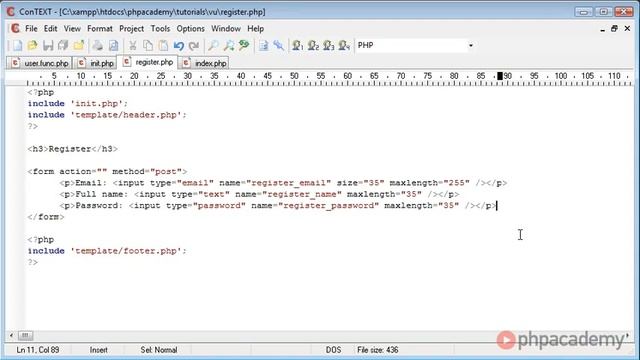Image resolution: width=640 pixels, height=360 pixels.
Task: Cut selection with the scissors icon
Action: point(133,45)
